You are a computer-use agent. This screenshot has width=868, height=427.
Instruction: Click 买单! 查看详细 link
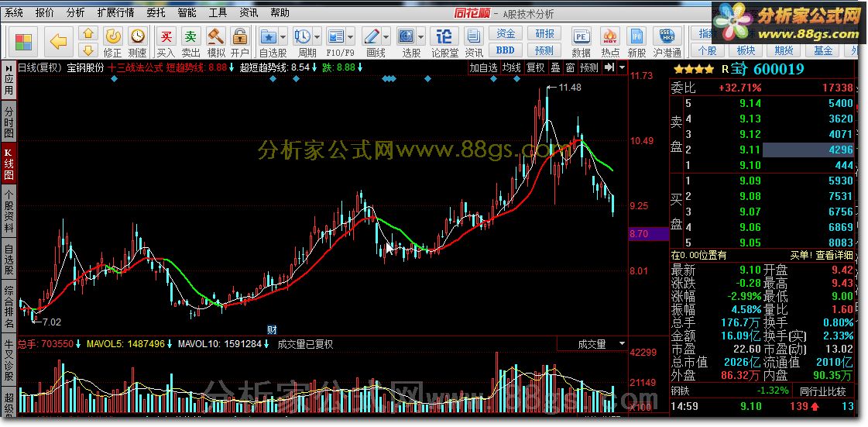(x=821, y=255)
